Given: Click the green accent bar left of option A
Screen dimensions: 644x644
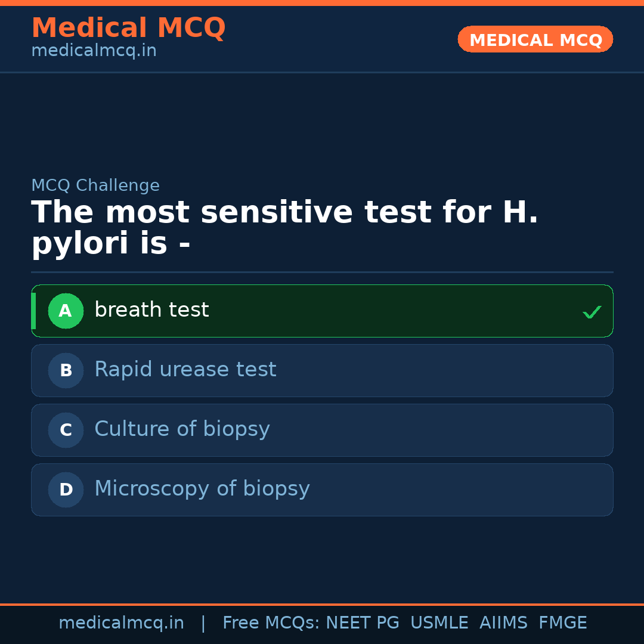Looking at the screenshot, I should (33, 311).
